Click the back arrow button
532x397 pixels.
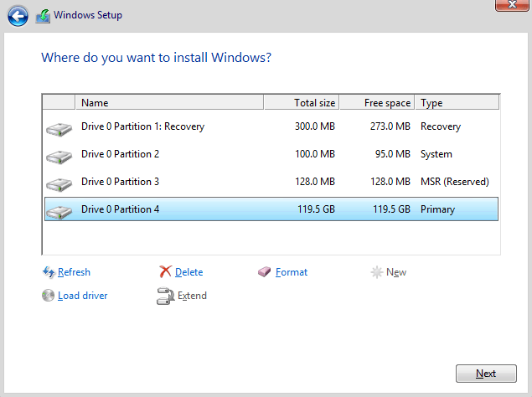pyautogui.click(x=18, y=15)
